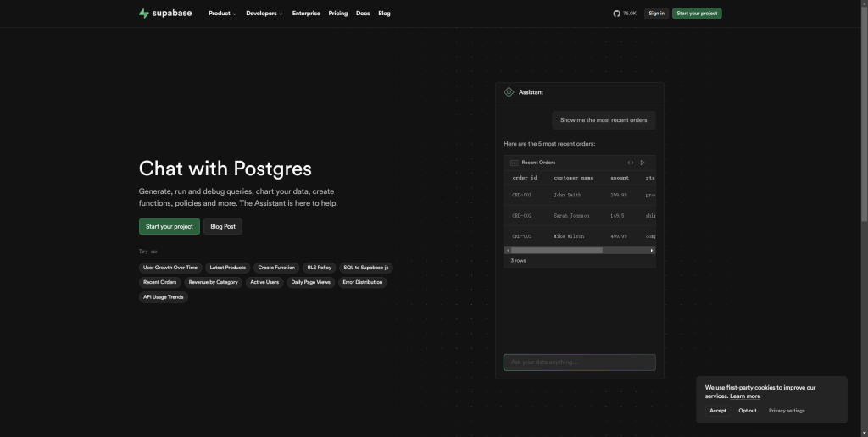
Task: Select the ORD-002 cell
Action: [x=521, y=216]
